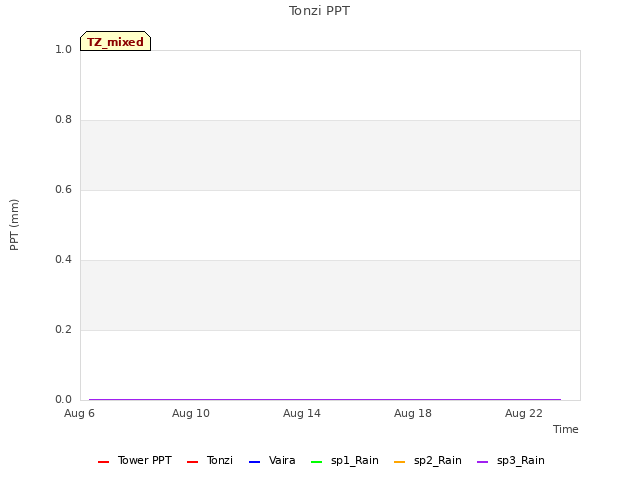This screenshot has height=480, width=640.
Task: Click the Aug 14 tick label
Action: (x=302, y=413)
